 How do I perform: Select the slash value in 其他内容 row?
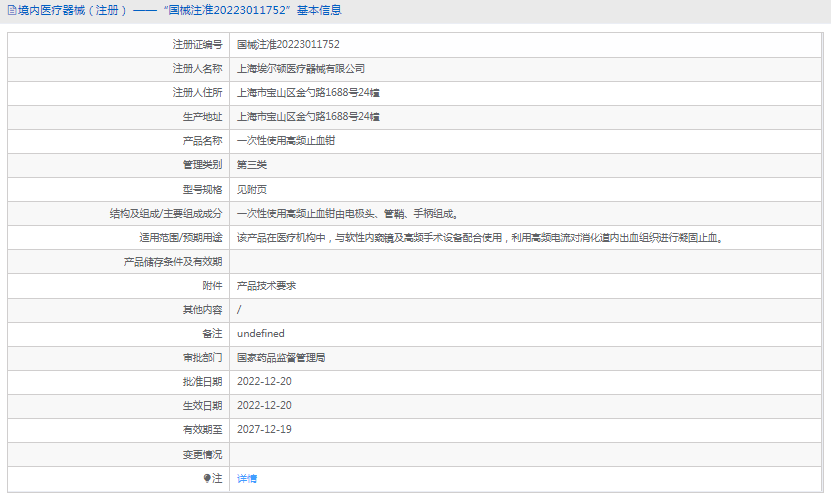pos(239,310)
